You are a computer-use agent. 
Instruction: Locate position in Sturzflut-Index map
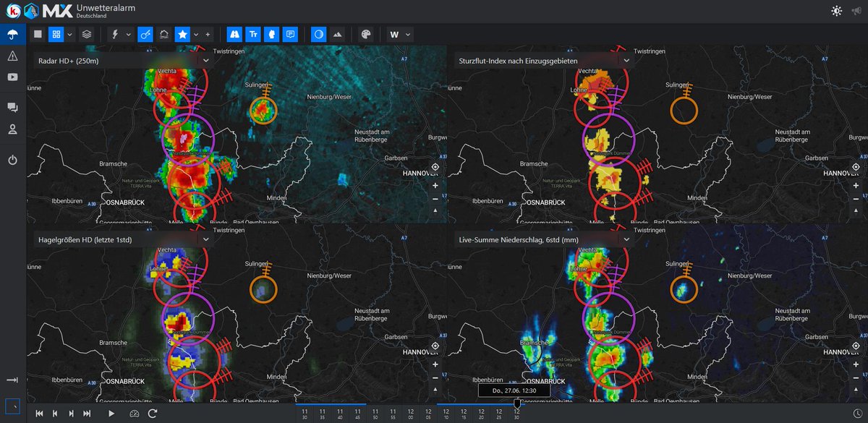click(x=856, y=166)
